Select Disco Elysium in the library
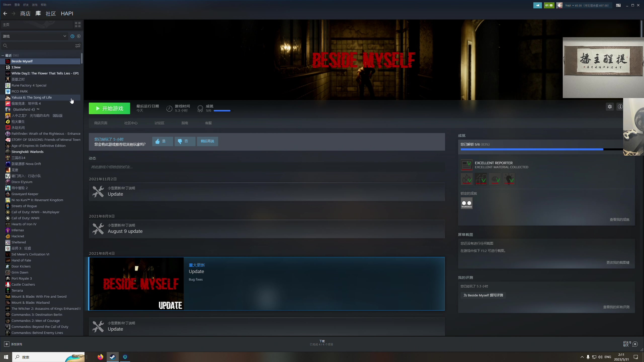This screenshot has height=362, width=644. [x=40, y=182]
